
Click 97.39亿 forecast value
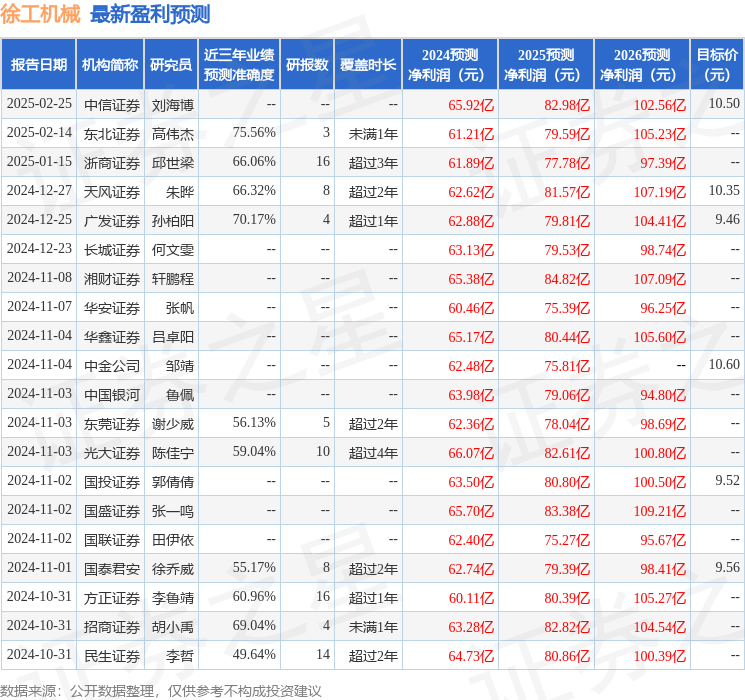click(663, 163)
